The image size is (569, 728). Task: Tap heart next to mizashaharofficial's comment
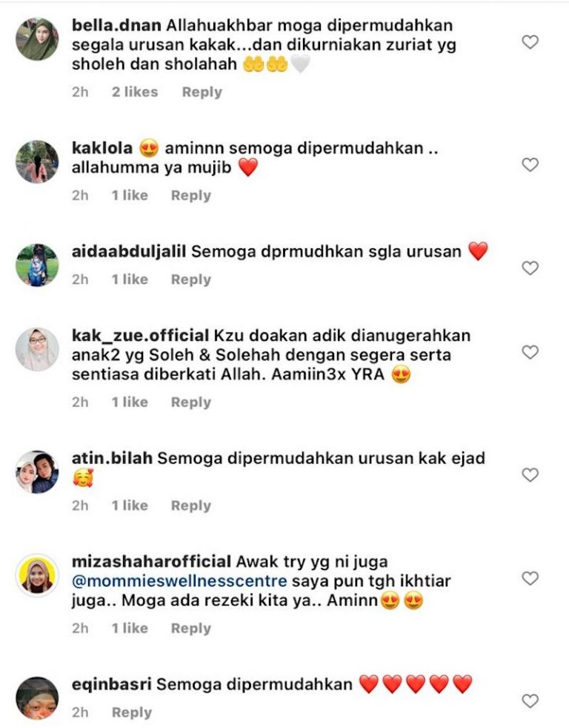pos(530,578)
